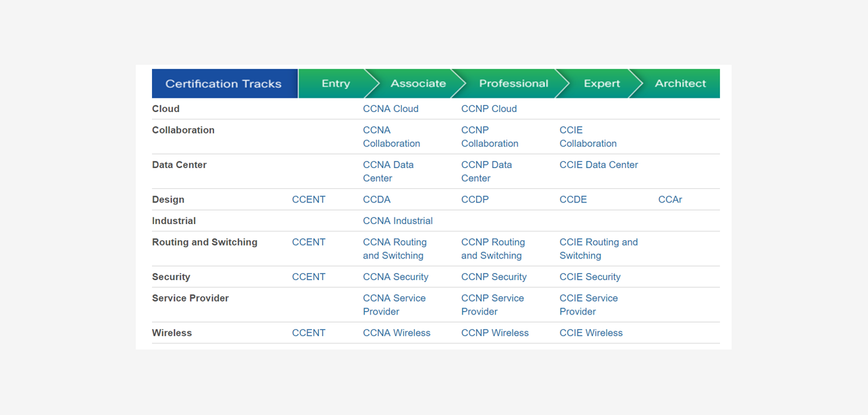Select CCENT in the Wireless row
Screen dimensions: 868x415
[x=309, y=333]
